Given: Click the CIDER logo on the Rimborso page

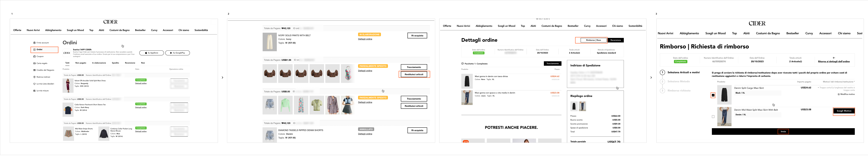Looking at the screenshot, I should coord(757,23).
